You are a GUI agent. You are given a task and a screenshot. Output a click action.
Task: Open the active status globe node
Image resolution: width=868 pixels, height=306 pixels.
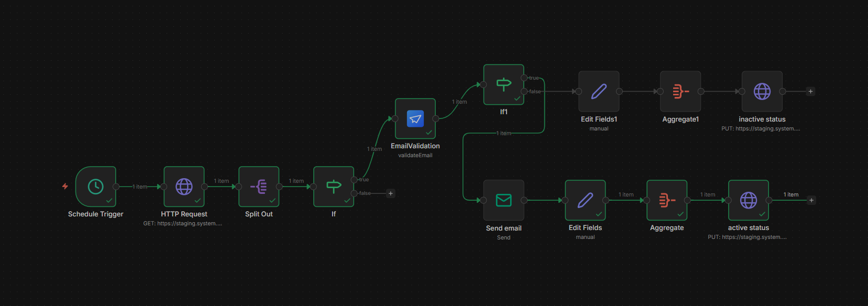[749, 200]
